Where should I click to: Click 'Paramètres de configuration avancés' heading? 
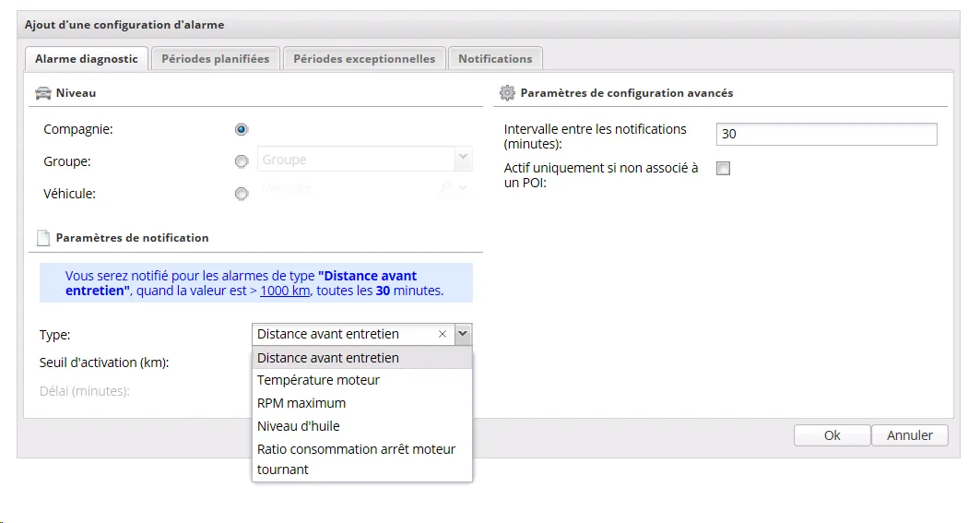tap(627, 93)
